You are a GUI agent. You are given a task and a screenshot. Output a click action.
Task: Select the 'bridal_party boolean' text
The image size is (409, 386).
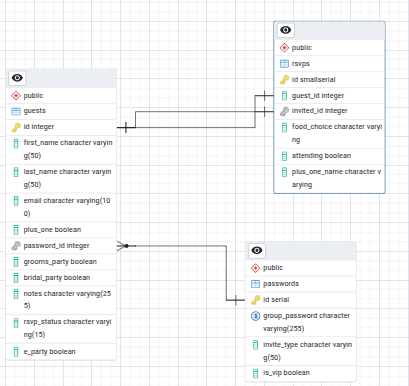pyautogui.click(x=57, y=278)
